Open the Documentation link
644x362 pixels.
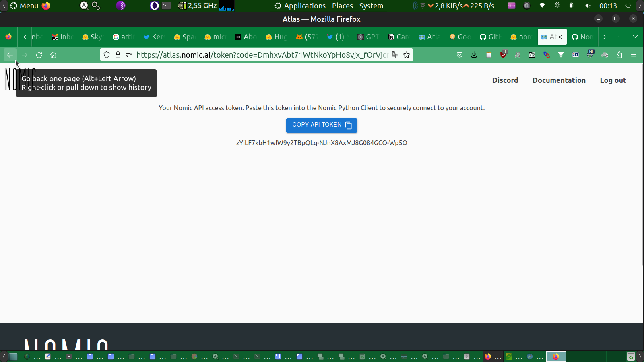(559, 80)
